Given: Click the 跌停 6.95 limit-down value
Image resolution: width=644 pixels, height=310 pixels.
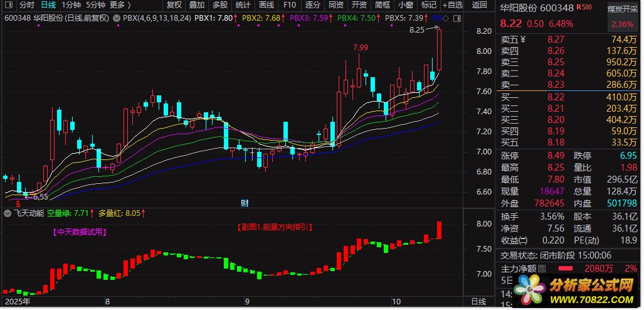Looking at the screenshot, I should coord(628,156).
